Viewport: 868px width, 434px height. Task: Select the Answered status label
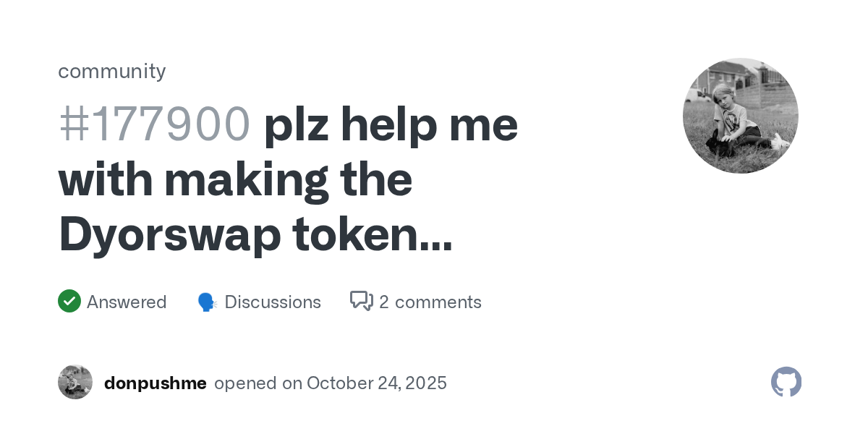pyautogui.click(x=127, y=302)
